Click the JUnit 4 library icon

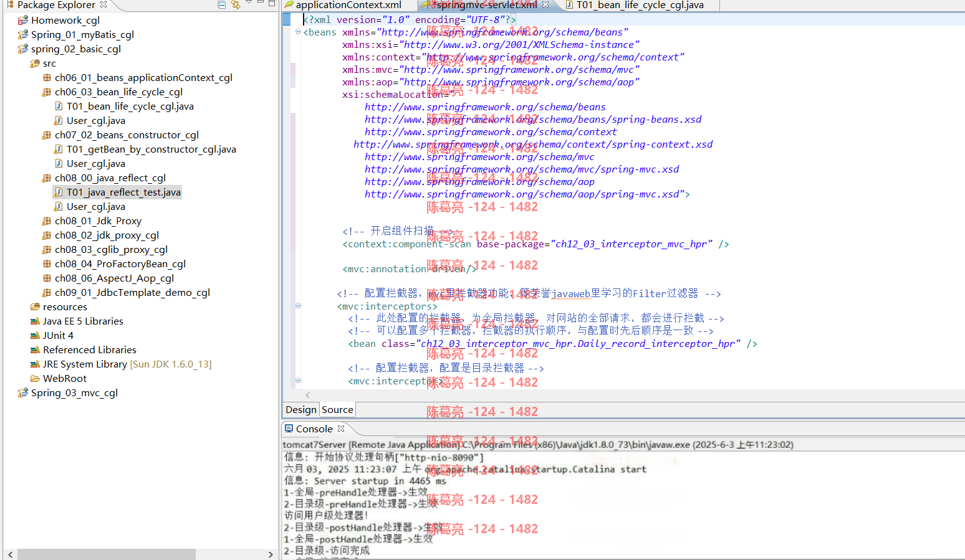click(x=35, y=335)
